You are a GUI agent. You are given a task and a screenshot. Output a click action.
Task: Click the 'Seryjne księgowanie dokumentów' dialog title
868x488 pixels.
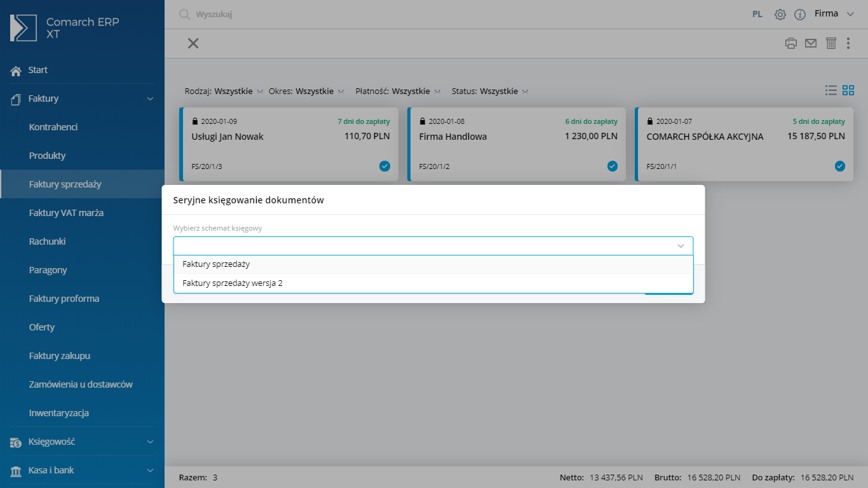[248, 200]
